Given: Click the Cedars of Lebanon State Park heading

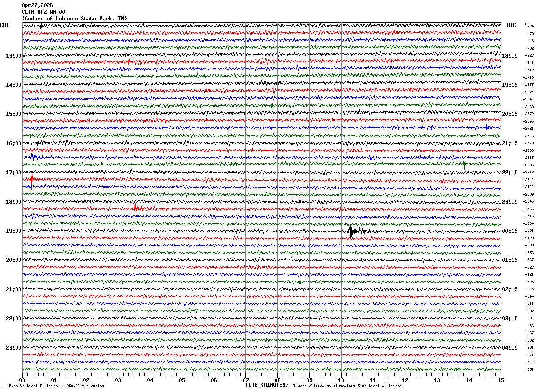Looking at the screenshot, I should (74, 19).
